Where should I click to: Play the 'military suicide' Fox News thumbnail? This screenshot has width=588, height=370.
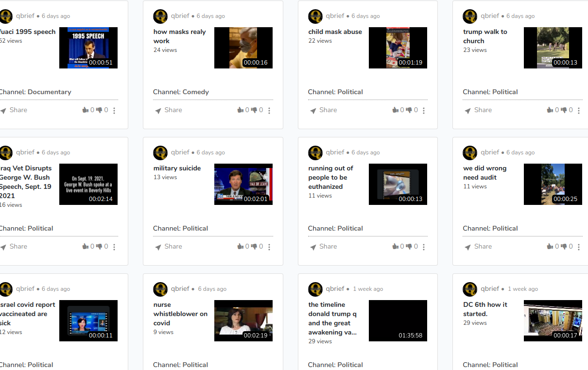coord(243,184)
